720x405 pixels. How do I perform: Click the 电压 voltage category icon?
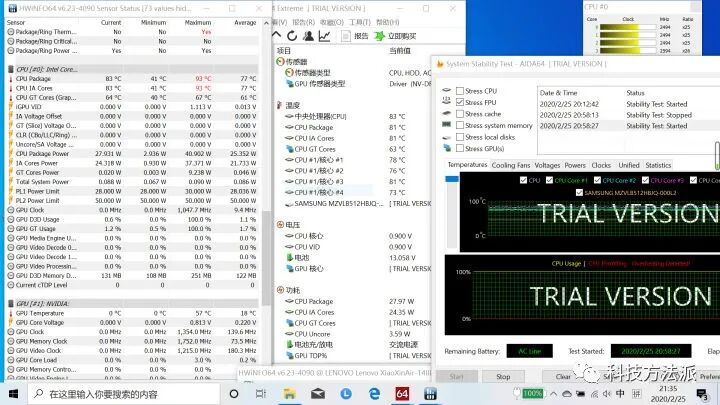[x=280, y=225]
